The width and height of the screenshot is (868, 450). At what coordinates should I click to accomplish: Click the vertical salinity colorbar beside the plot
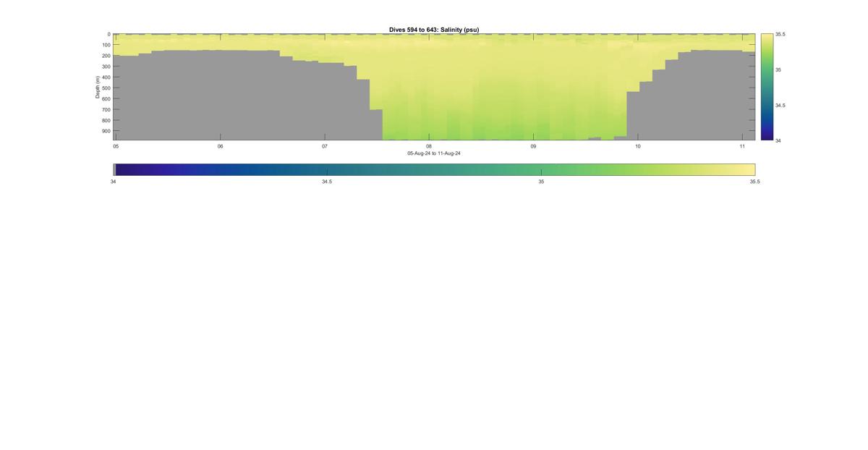767,87
